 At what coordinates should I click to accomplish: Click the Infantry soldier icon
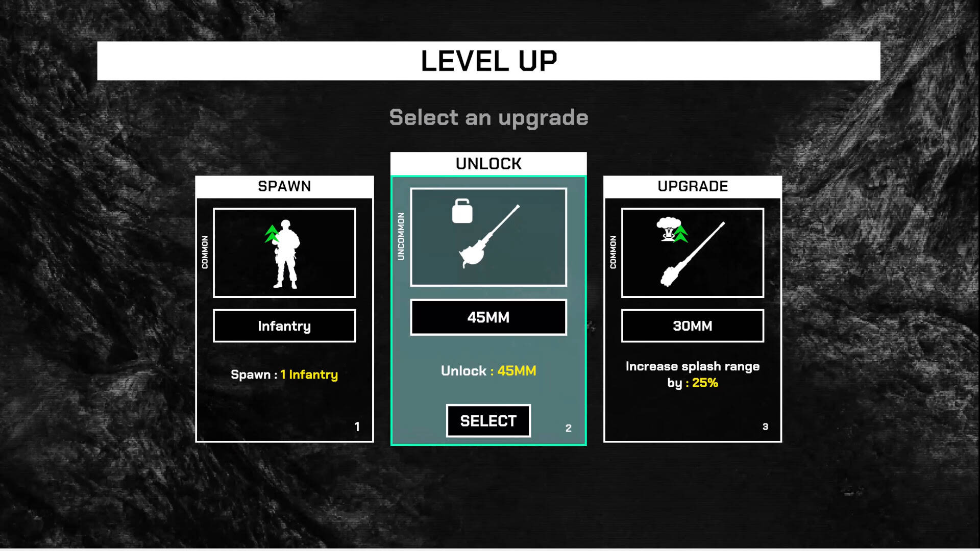(284, 253)
